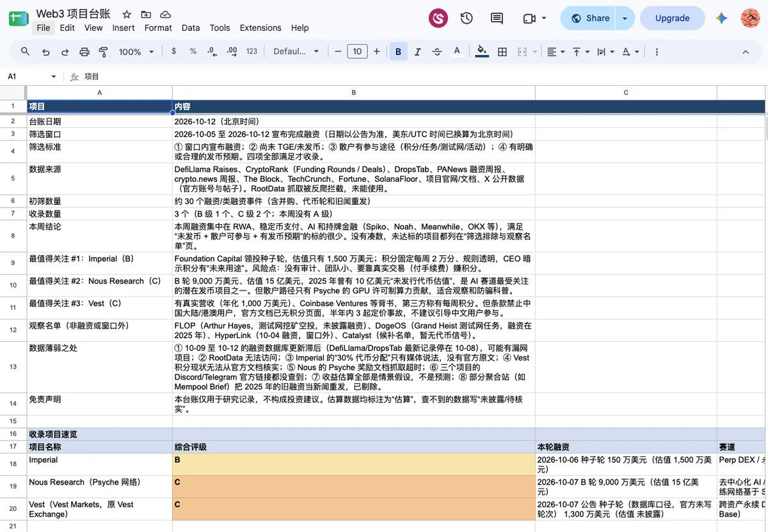Image resolution: width=768 pixels, height=532 pixels.
Task: Star the Web3 项目台账 document
Action: 127,14
